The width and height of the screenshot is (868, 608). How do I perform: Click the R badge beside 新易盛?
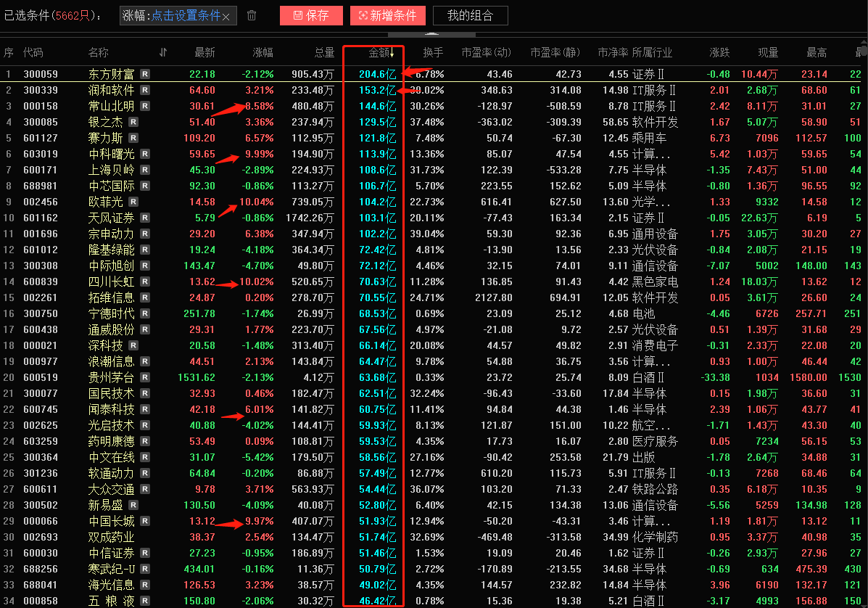tap(133, 505)
